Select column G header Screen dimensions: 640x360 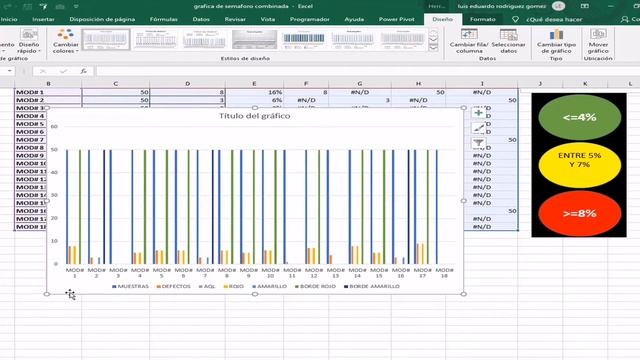tap(360, 84)
